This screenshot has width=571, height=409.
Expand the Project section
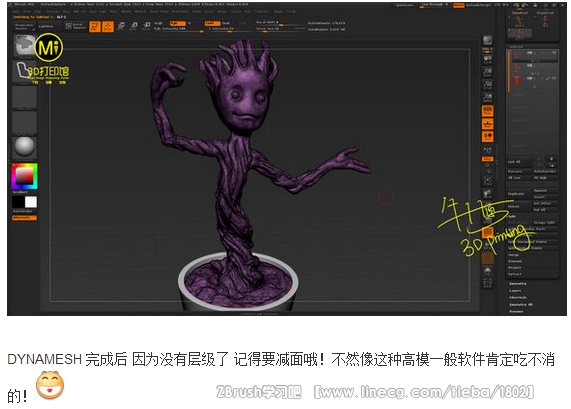click(x=515, y=267)
